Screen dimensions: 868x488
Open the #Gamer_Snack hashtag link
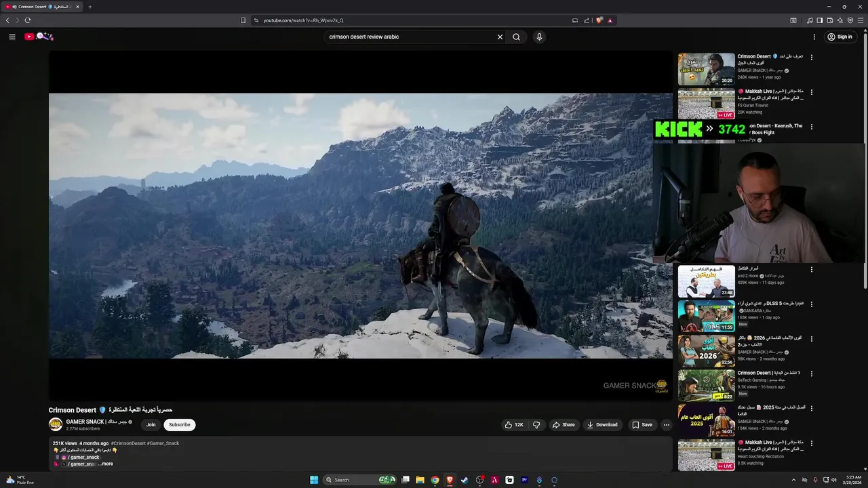click(x=163, y=443)
